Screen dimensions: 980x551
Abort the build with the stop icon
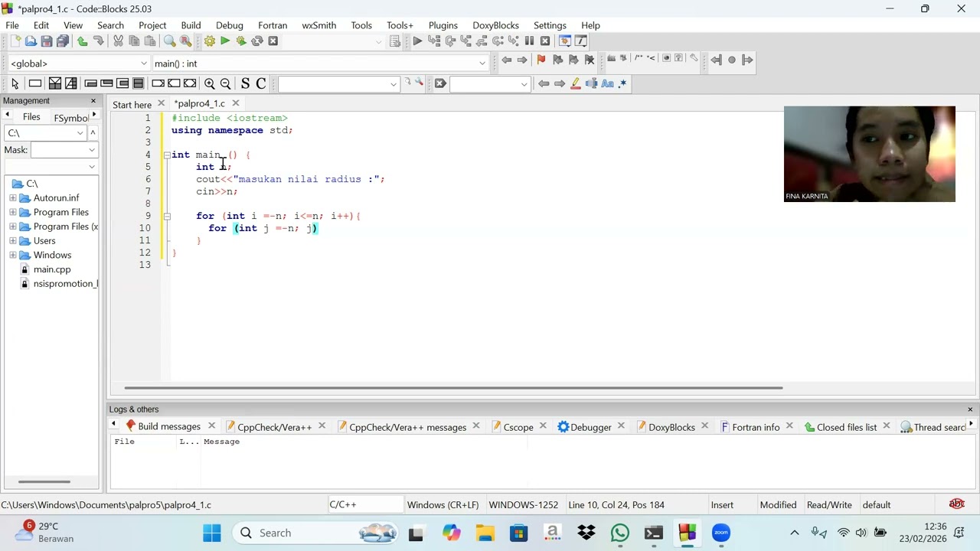[x=273, y=41]
